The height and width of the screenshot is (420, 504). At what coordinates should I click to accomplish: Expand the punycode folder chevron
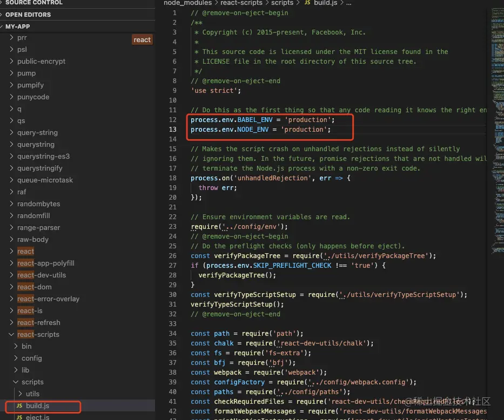(x=11, y=97)
